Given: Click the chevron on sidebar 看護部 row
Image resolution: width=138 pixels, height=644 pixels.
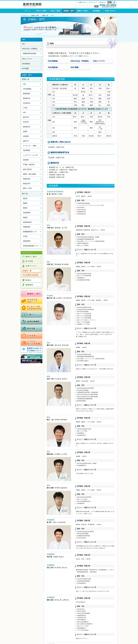Looking at the screenshot, I should point(41,203).
